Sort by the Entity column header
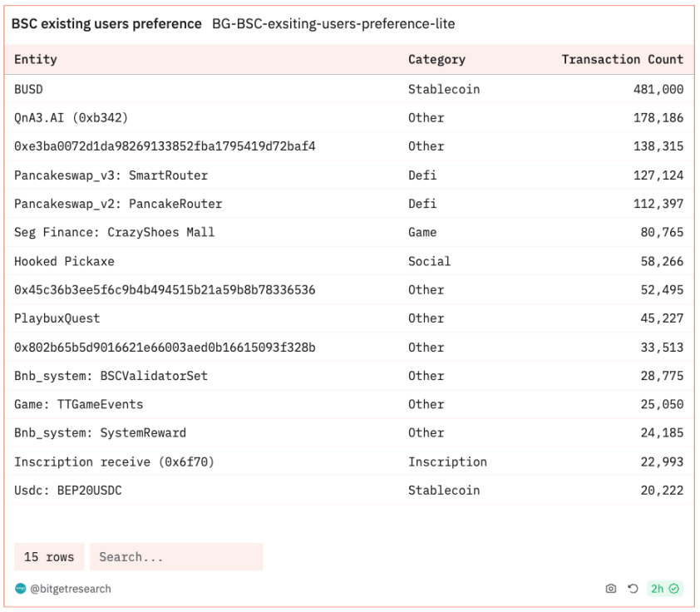700x612 pixels. [x=36, y=60]
